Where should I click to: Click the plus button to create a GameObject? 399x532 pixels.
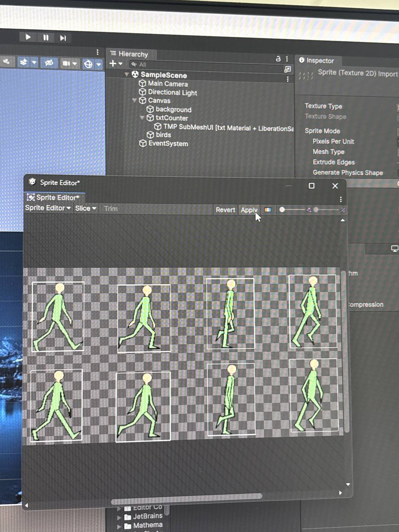pyautogui.click(x=113, y=63)
